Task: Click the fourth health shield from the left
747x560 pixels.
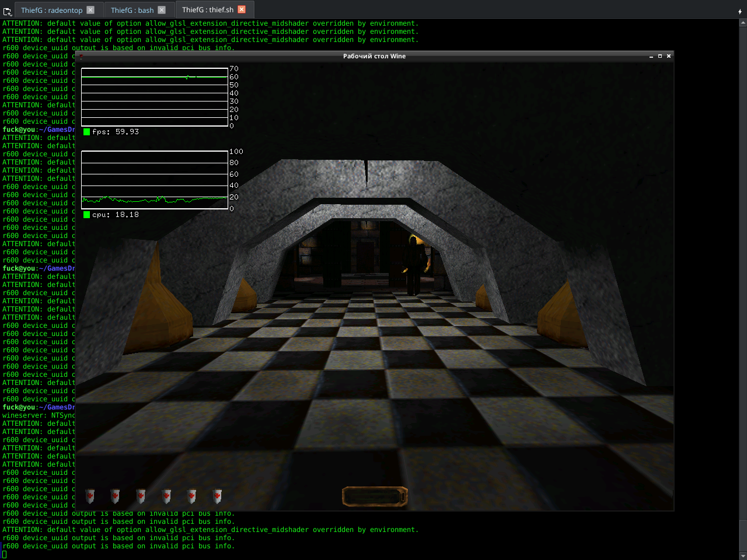Action: 166,496
